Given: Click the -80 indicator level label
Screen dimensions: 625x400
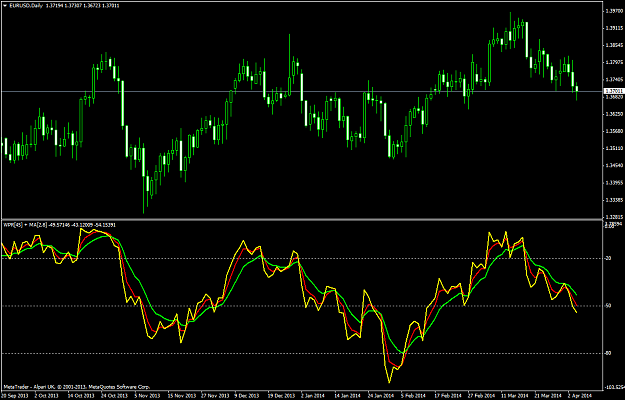Looking at the screenshot, I should (x=607, y=353).
